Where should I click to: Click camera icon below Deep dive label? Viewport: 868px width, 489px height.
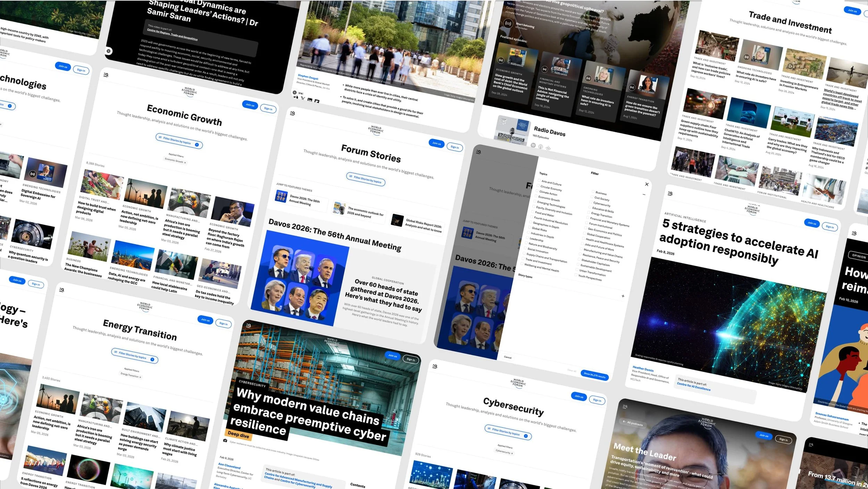tap(225, 440)
